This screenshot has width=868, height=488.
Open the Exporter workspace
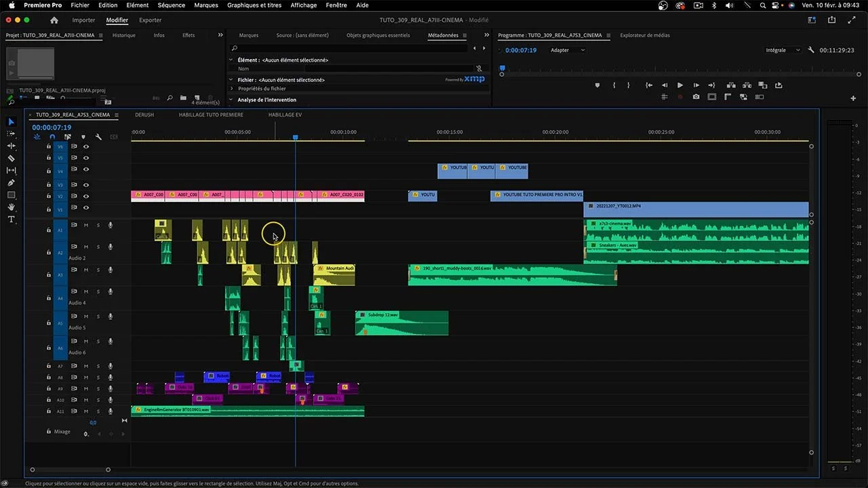coord(150,20)
